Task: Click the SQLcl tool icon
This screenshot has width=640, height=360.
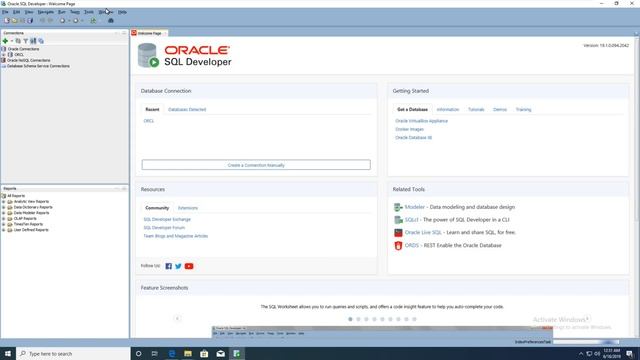Action: click(398, 220)
